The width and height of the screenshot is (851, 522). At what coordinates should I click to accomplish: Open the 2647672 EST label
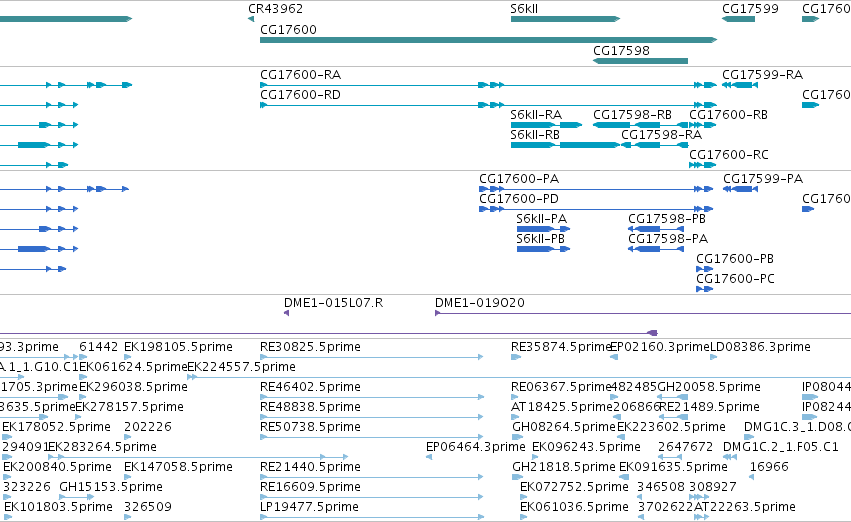tap(685, 447)
